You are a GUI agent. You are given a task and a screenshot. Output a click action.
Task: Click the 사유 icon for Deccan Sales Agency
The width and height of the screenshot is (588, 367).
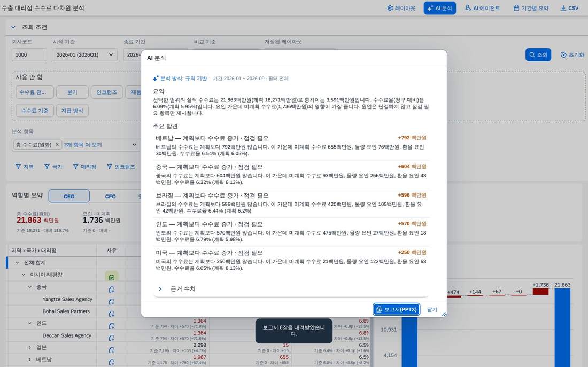111,338
